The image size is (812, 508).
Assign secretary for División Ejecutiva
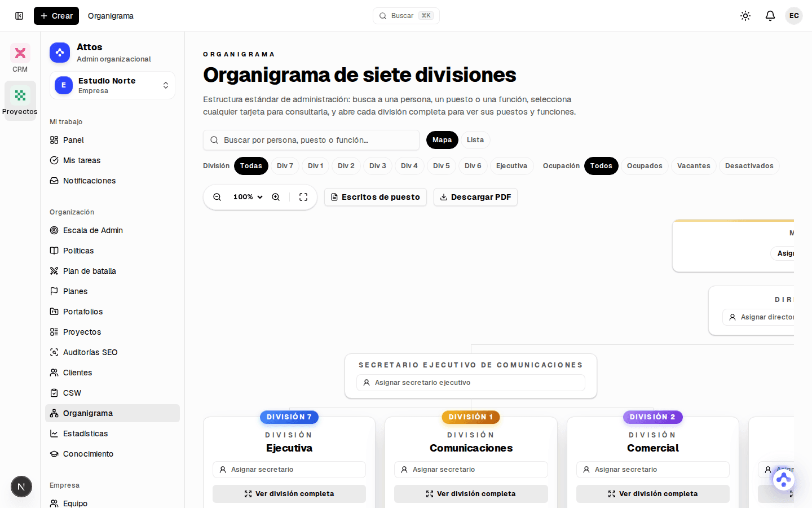coord(289,470)
